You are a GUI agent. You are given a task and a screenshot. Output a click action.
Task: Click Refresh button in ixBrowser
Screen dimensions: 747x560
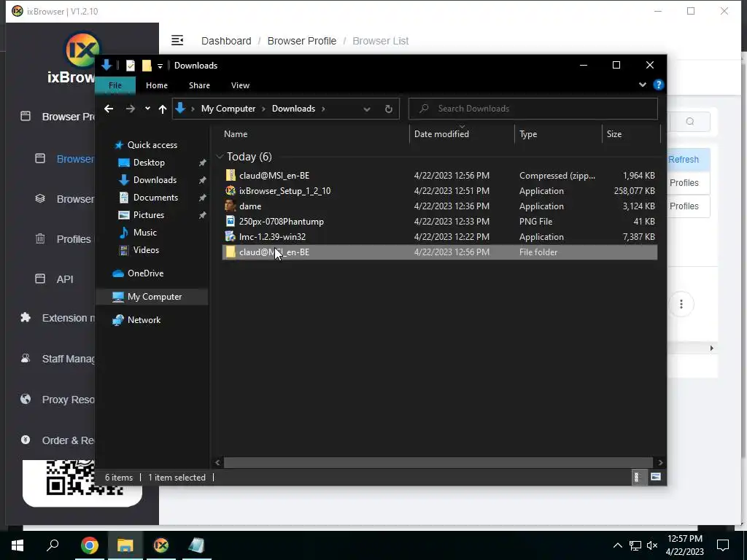683,160
